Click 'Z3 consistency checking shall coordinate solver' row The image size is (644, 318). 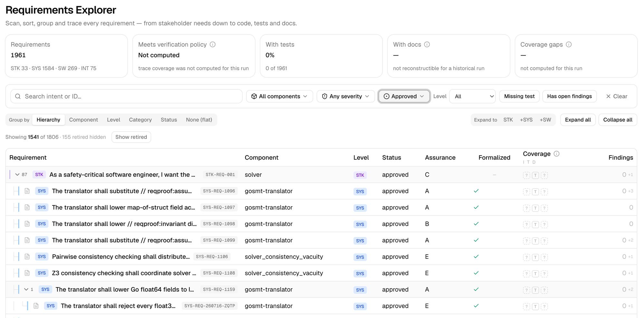tap(321, 273)
